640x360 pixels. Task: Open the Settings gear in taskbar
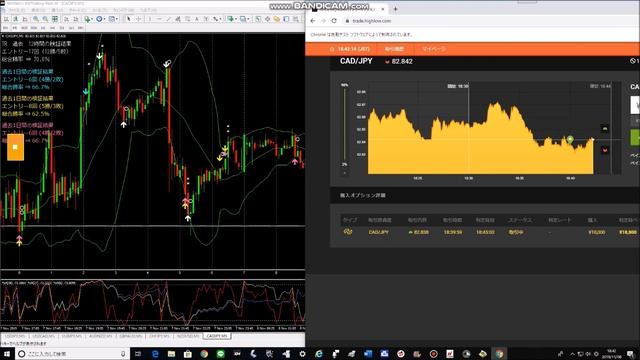[x=302, y=353]
